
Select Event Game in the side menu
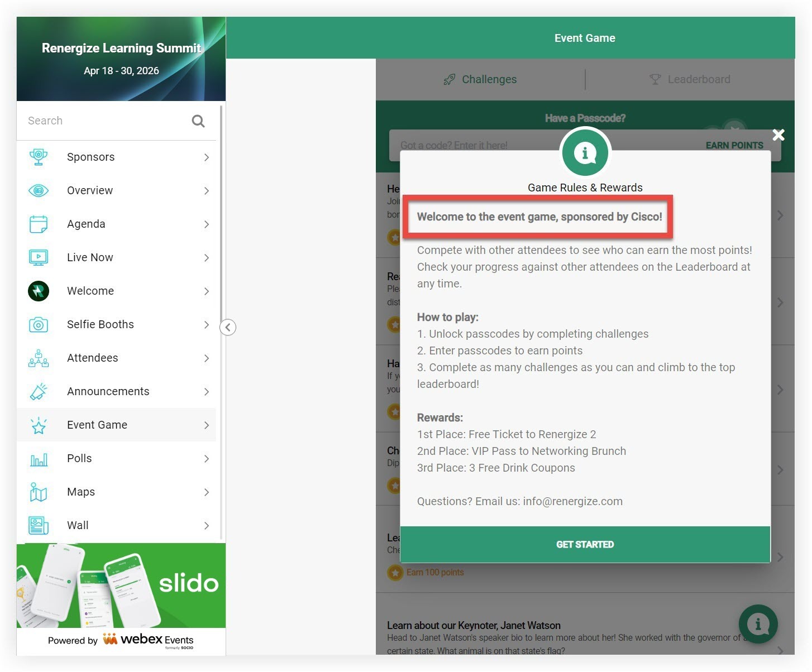116,425
